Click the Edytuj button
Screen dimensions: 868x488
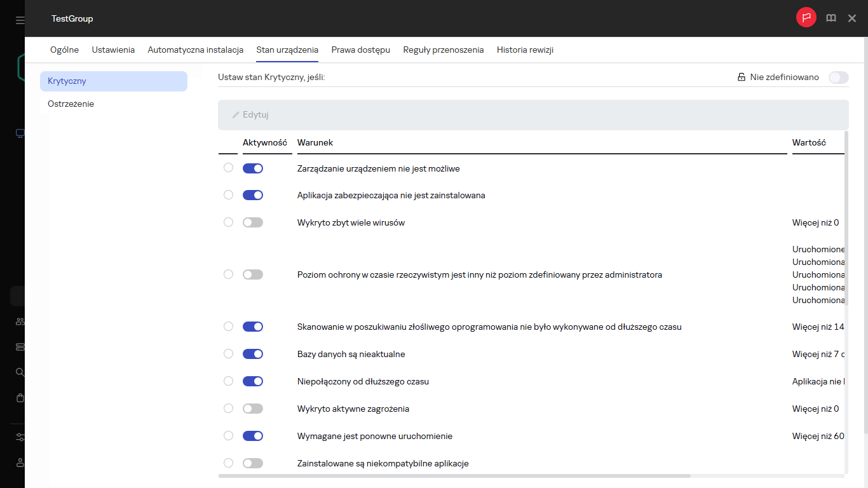point(250,115)
